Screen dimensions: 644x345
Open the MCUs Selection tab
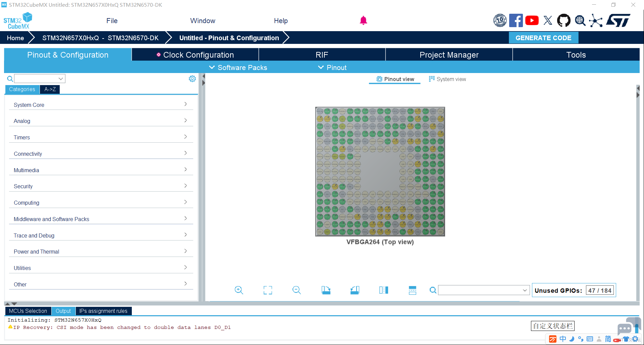click(28, 311)
